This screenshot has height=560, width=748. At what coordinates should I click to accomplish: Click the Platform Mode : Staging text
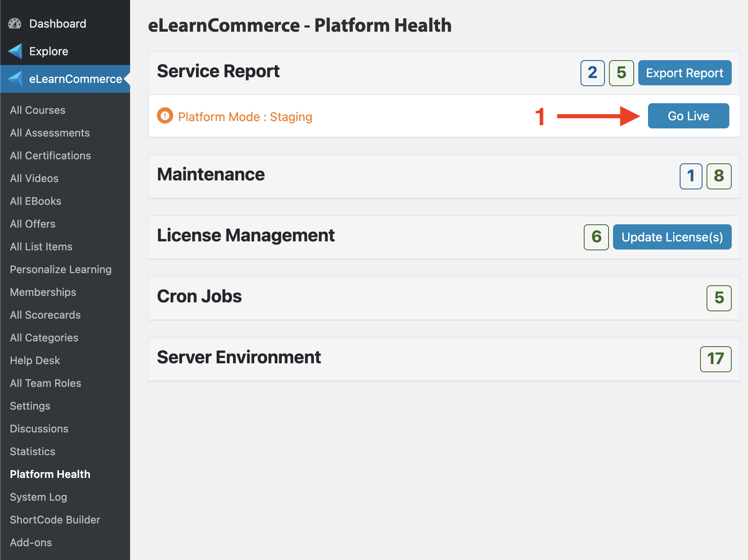tap(245, 117)
